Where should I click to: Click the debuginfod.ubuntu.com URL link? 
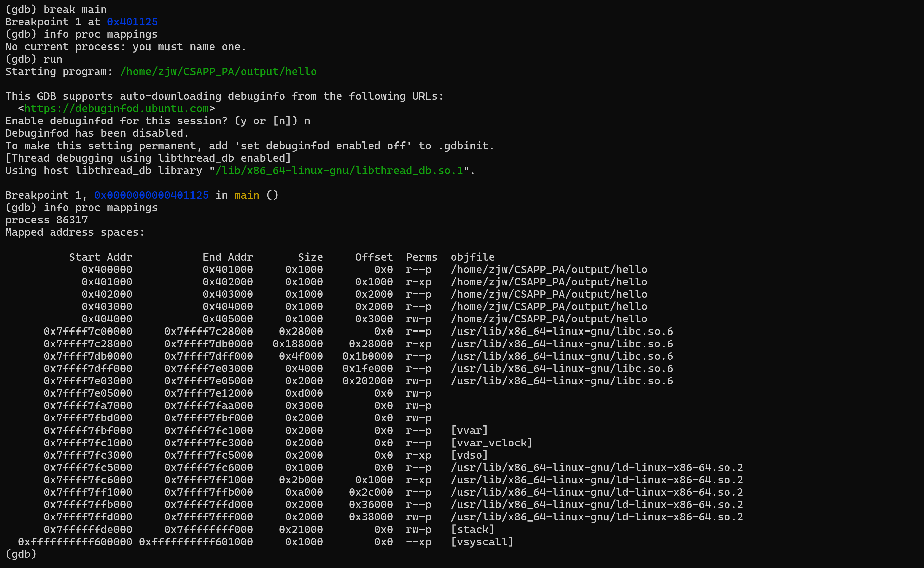[116, 109]
